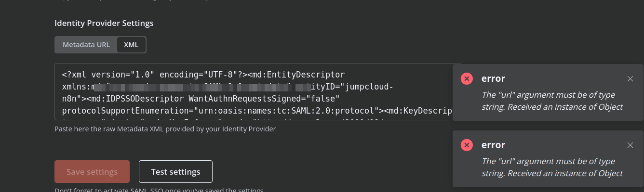Run Test settings
The image size is (644, 192).
[x=175, y=172]
